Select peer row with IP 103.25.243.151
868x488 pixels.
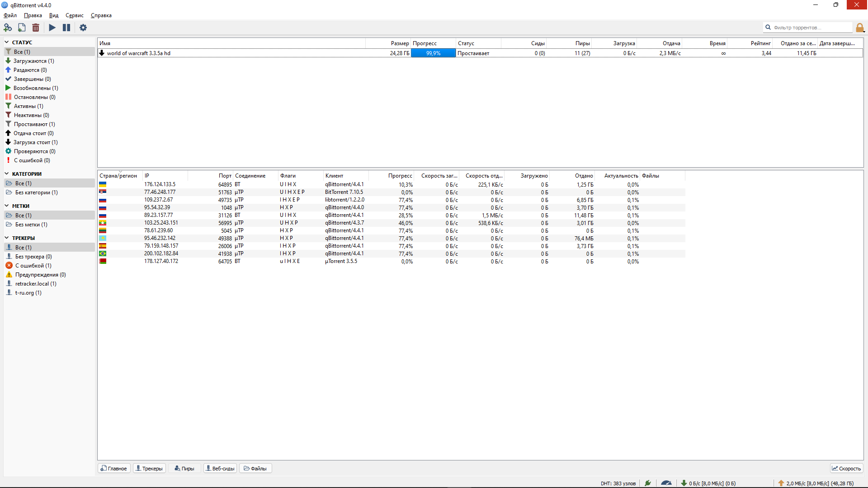pos(392,223)
